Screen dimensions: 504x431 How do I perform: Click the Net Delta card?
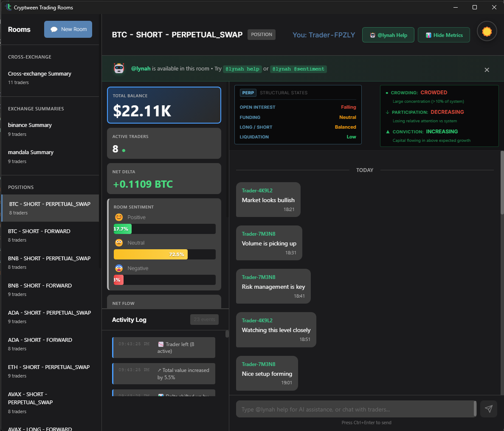click(164, 178)
